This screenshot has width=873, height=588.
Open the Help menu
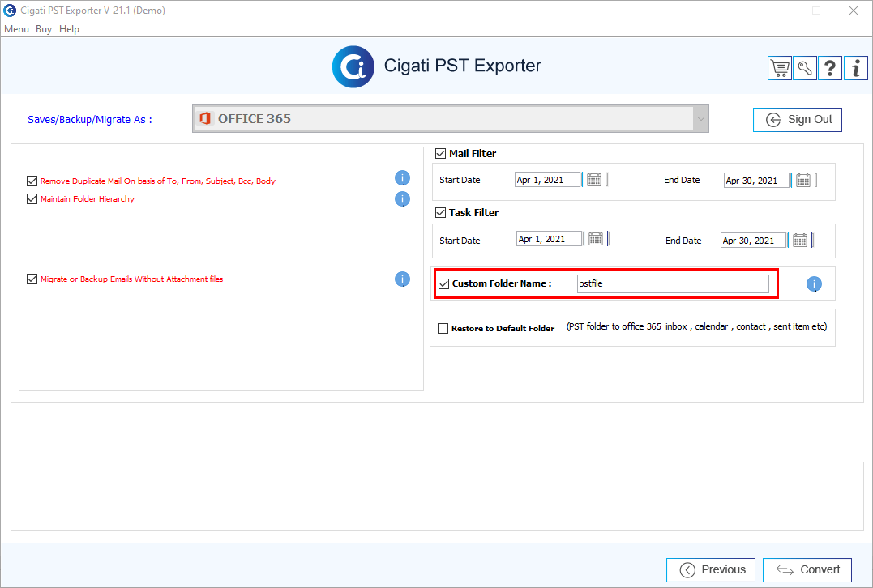click(x=69, y=29)
